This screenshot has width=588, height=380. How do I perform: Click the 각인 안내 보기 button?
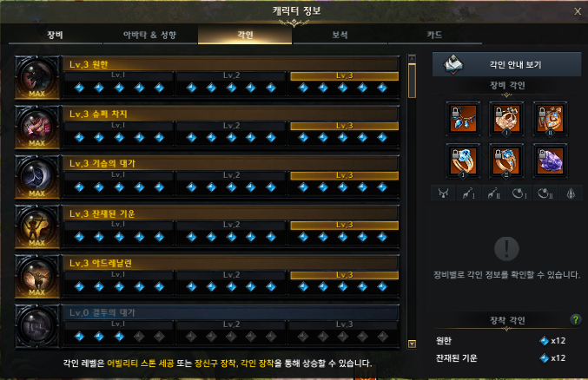click(x=506, y=64)
